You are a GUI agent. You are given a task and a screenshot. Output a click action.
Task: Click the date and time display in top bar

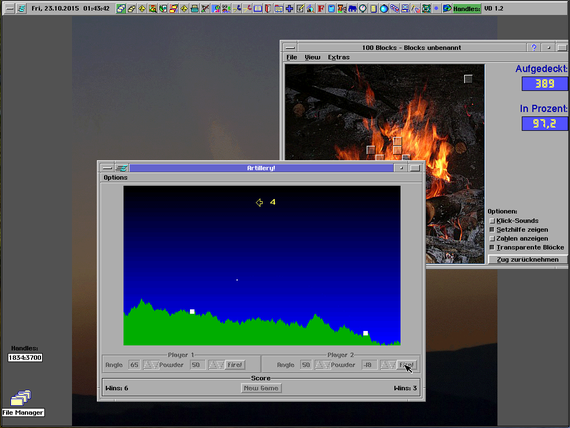(x=70, y=8)
